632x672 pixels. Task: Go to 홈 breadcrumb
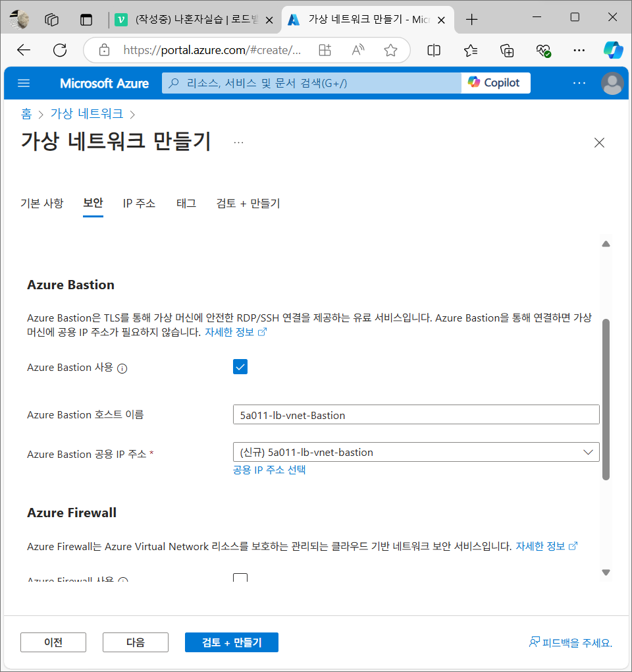tap(26, 113)
